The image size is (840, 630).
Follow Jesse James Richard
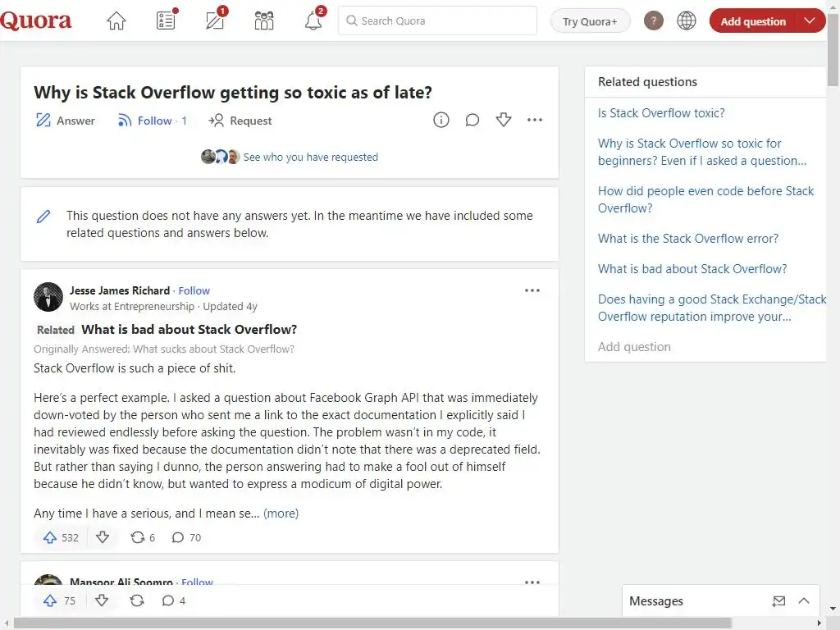tap(194, 290)
